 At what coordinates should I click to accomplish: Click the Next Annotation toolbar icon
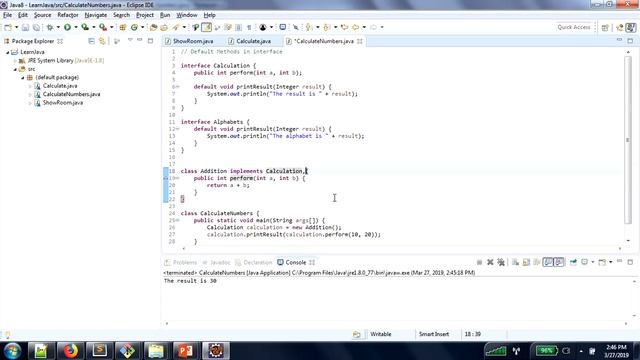coord(309,27)
